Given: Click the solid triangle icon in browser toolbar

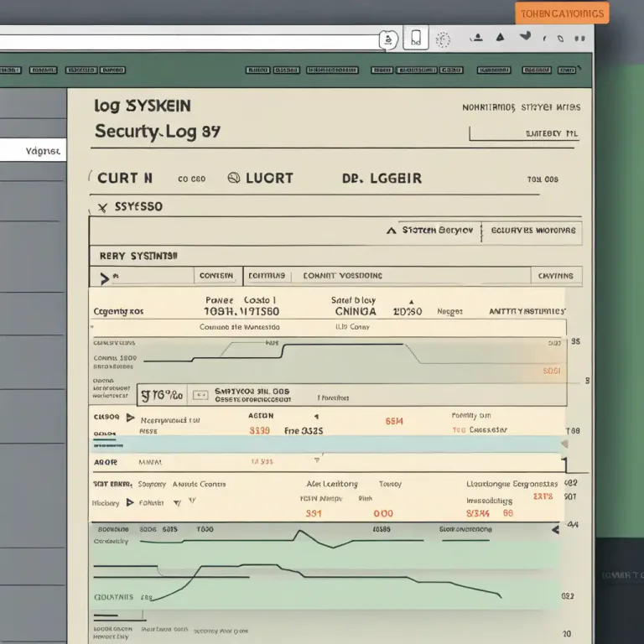Looking at the screenshot, I should [x=500, y=37].
